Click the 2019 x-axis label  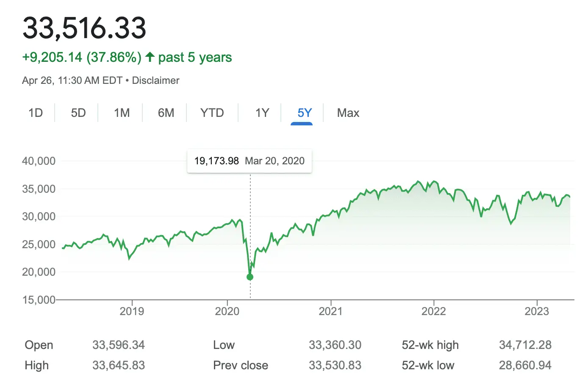(132, 311)
